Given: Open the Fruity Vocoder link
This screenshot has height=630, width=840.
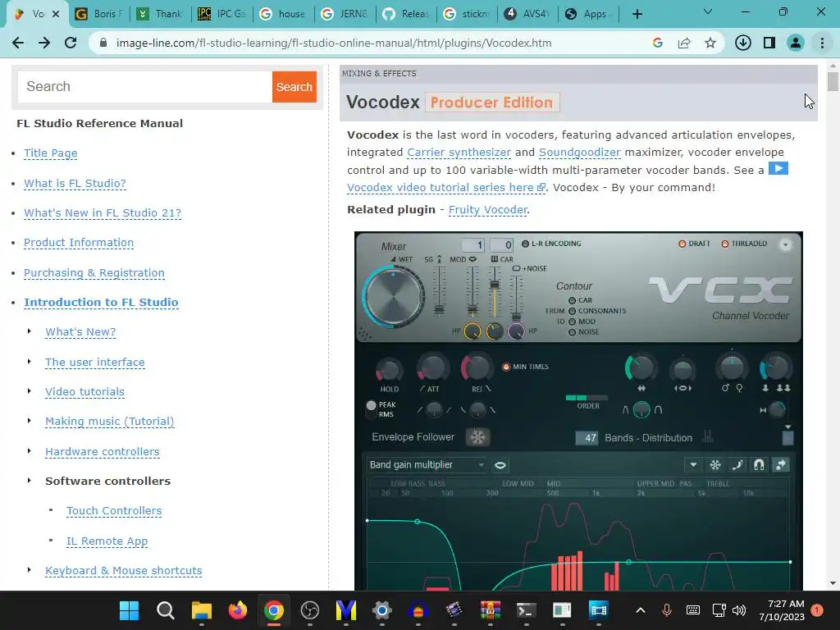Looking at the screenshot, I should click(488, 209).
